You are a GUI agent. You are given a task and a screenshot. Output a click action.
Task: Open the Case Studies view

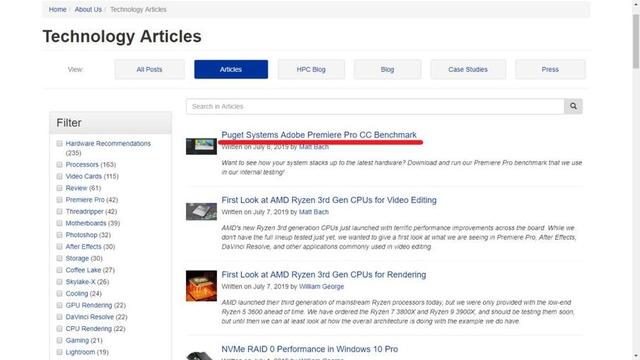click(x=468, y=69)
